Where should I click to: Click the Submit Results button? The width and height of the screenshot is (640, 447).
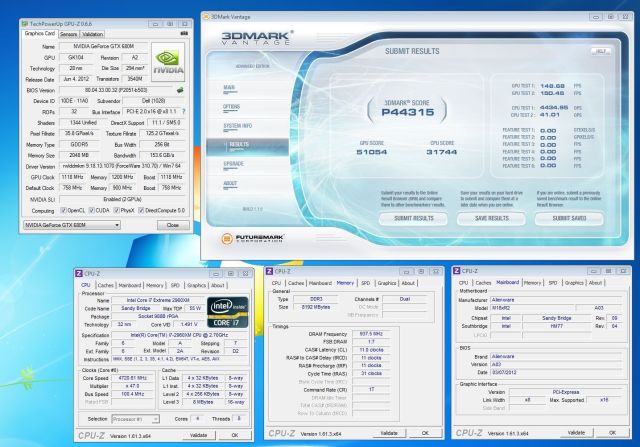413,218
